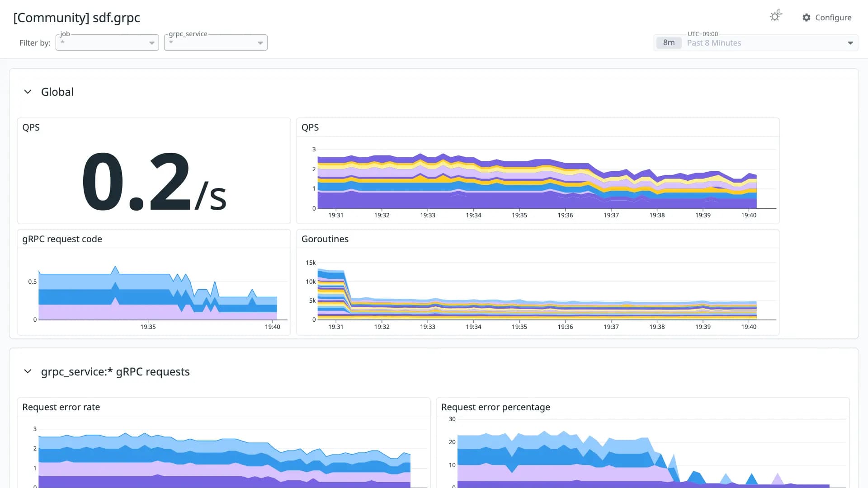Open the job filter dropdown
The image size is (868, 488).
107,42
